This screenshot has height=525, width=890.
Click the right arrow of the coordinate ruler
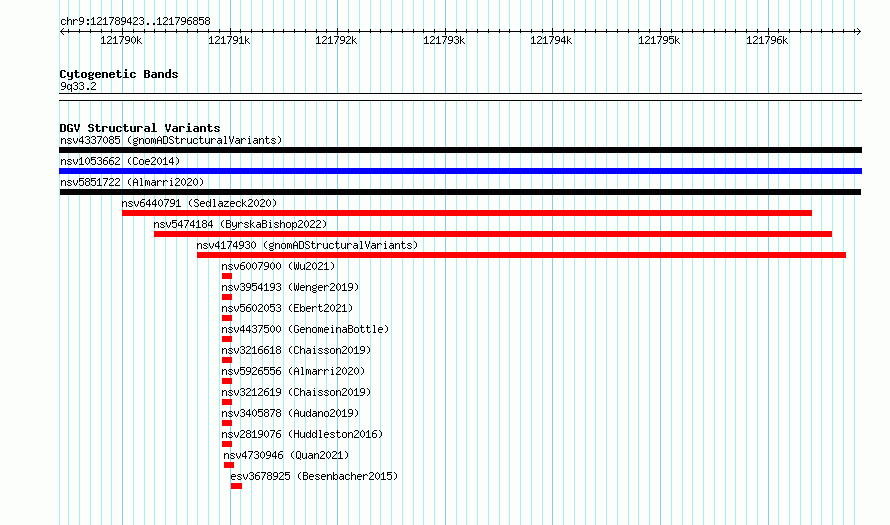(859, 31)
